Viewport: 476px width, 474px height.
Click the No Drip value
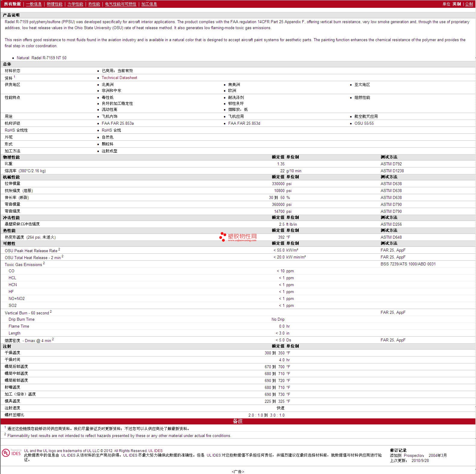click(278, 319)
